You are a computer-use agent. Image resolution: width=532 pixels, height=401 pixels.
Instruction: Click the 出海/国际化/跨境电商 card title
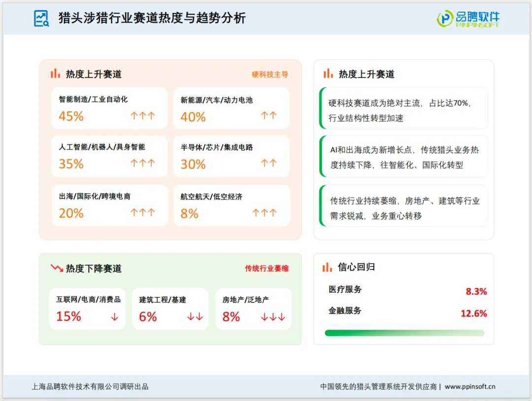click(x=95, y=197)
